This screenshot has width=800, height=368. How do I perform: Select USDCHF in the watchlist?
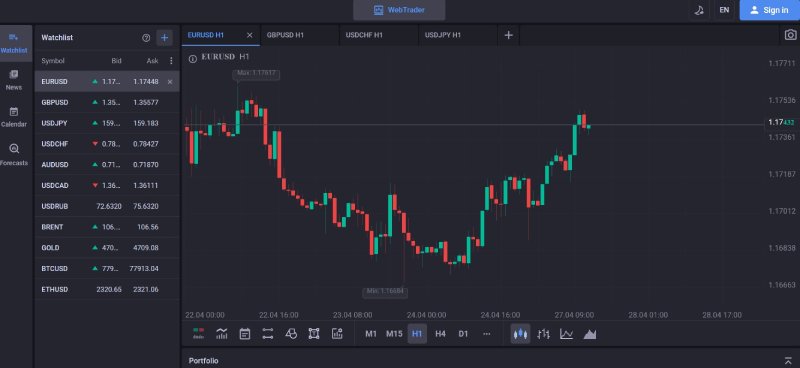(x=107, y=144)
